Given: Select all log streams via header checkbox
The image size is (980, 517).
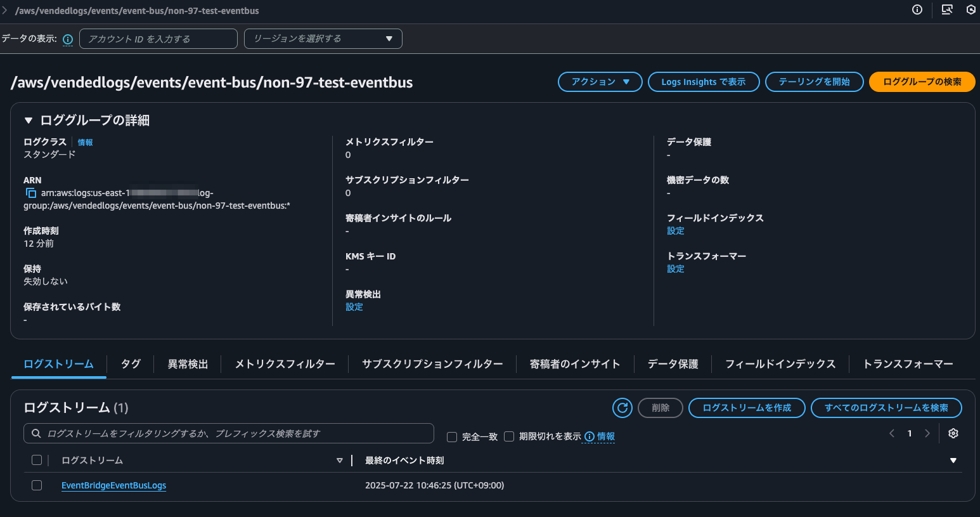Looking at the screenshot, I should 37,460.
